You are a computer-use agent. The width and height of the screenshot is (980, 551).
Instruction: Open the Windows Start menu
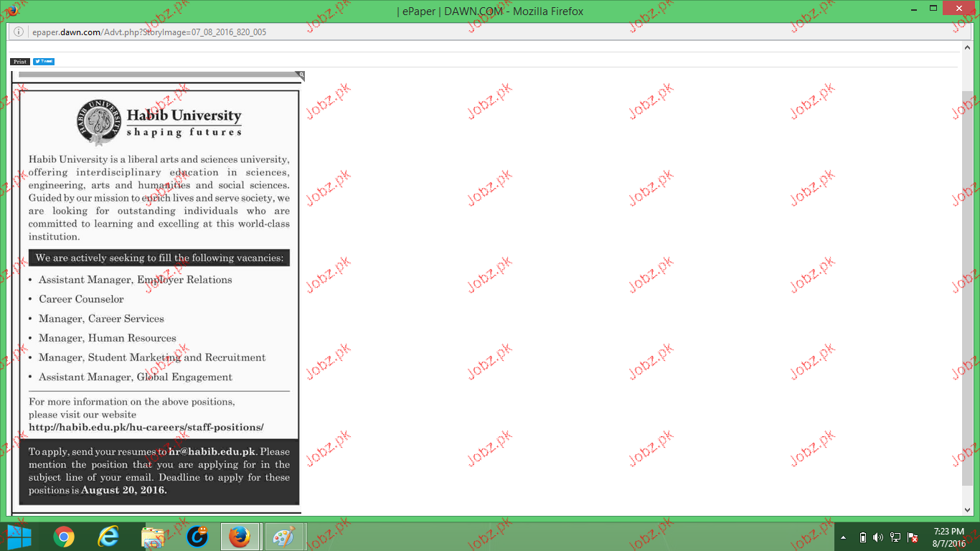(x=18, y=537)
